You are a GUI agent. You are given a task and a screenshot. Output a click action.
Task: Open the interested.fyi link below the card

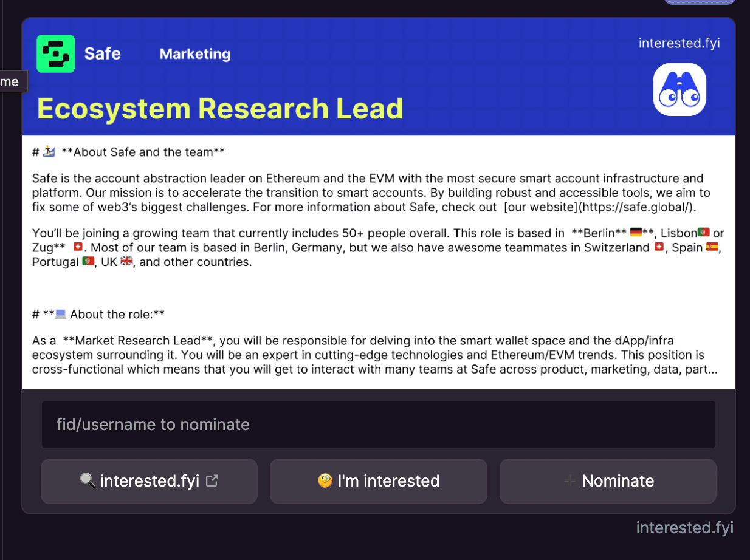[x=684, y=528]
